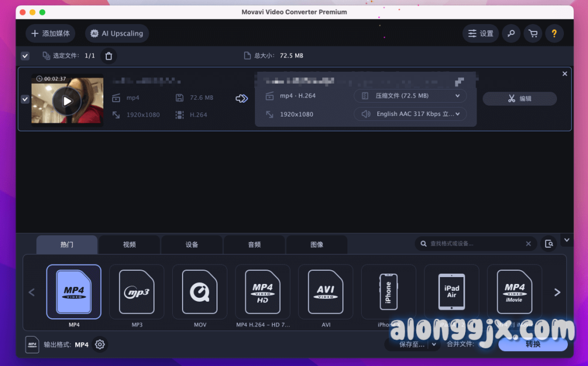Viewport: 588px width, 366px height.
Task: Open output format gear settings
Action: [100, 344]
